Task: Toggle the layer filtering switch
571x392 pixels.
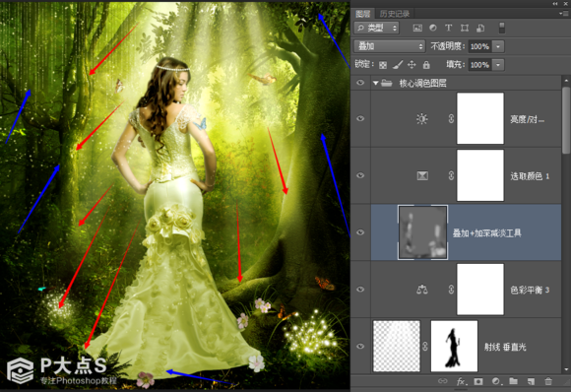Action: (502, 28)
